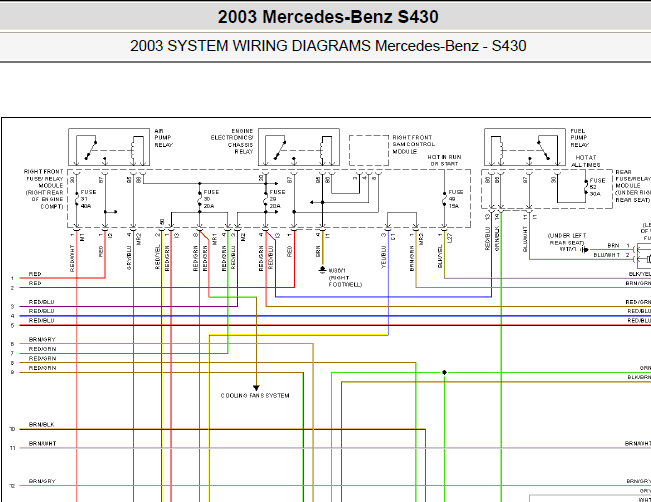Click the Fuse 49 15A symbol
The height and width of the screenshot is (502, 651).
444,199
